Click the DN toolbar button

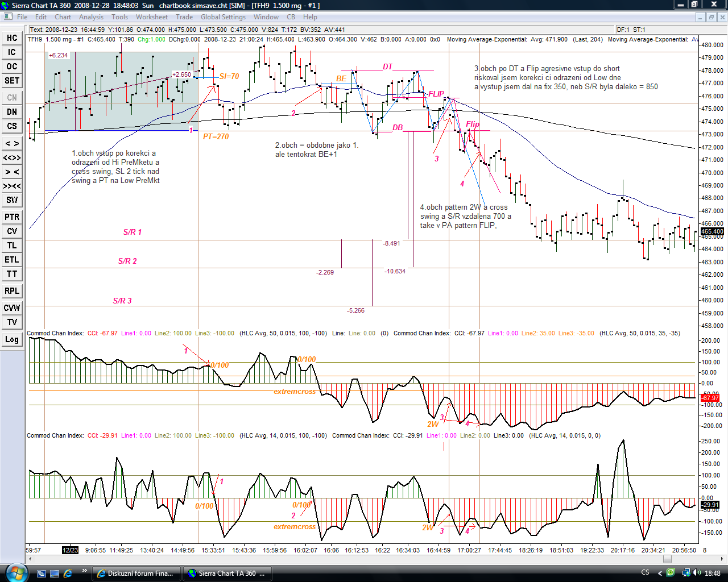(x=12, y=112)
